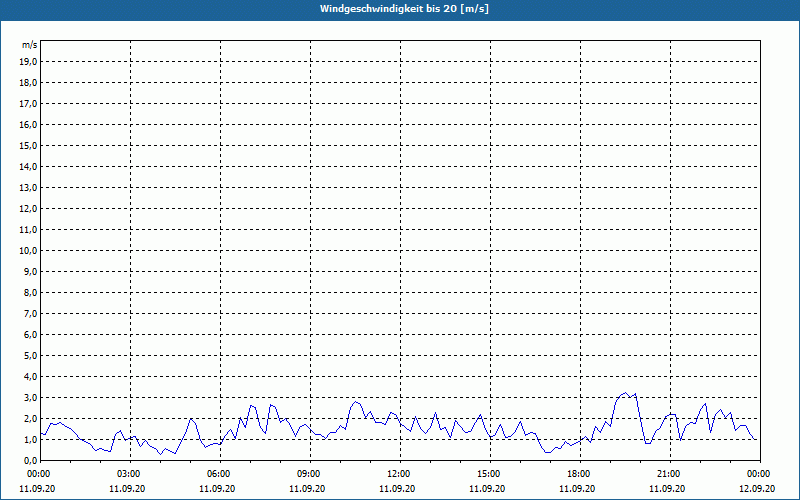Click the 03:00 time label
This screenshot has width=800, height=500.
pyautogui.click(x=131, y=474)
